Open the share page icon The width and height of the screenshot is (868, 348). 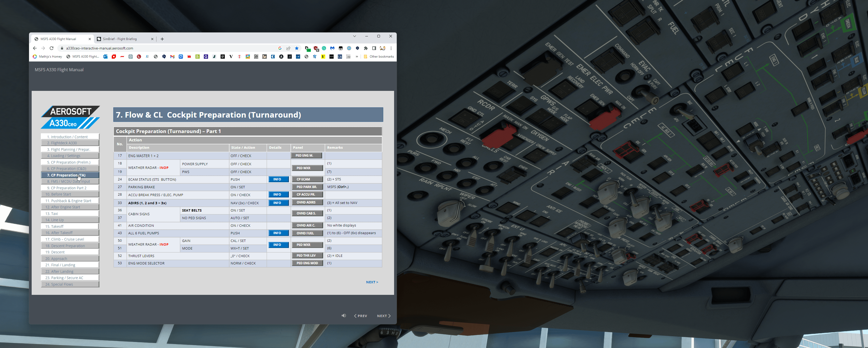[x=288, y=48]
